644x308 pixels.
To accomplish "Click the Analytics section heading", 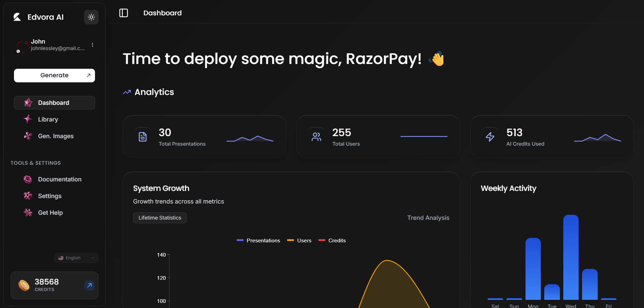I will point(154,92).
